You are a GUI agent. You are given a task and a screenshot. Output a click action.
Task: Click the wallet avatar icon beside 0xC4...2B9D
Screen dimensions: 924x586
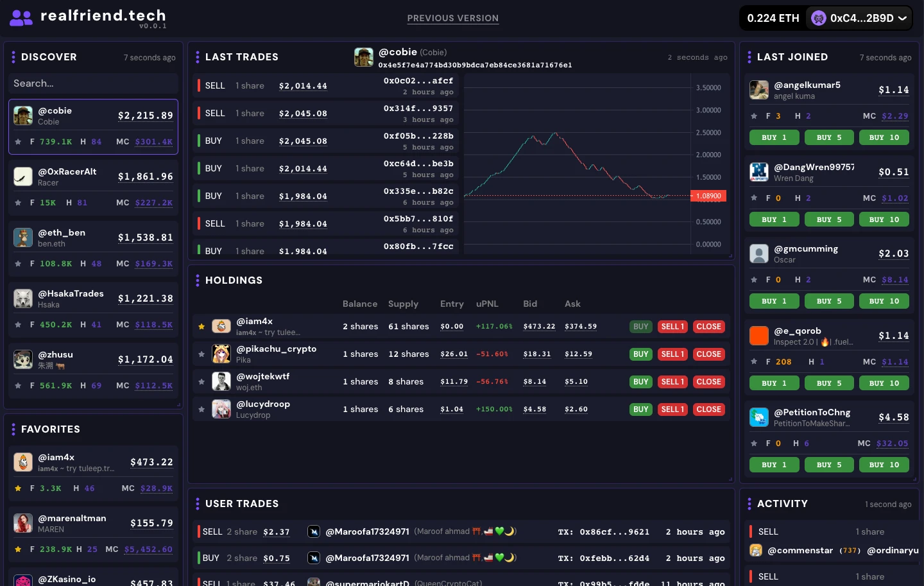click(818, 18)
